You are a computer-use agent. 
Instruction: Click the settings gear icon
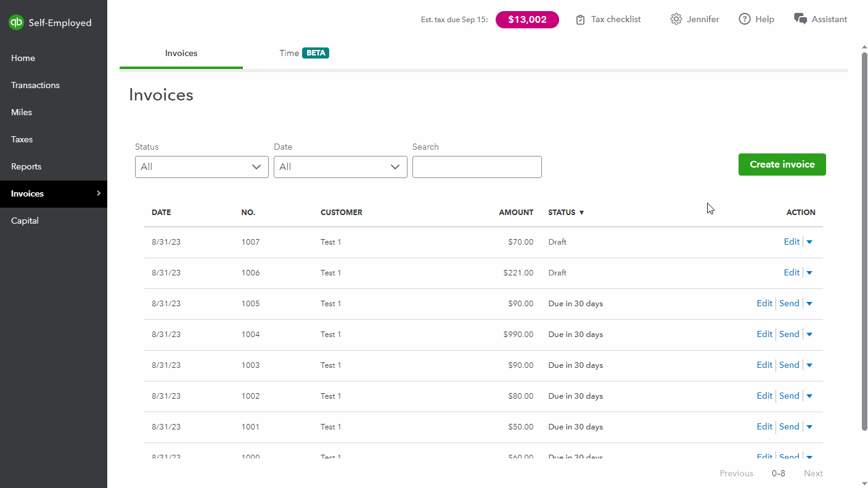[x=676, y=19]
